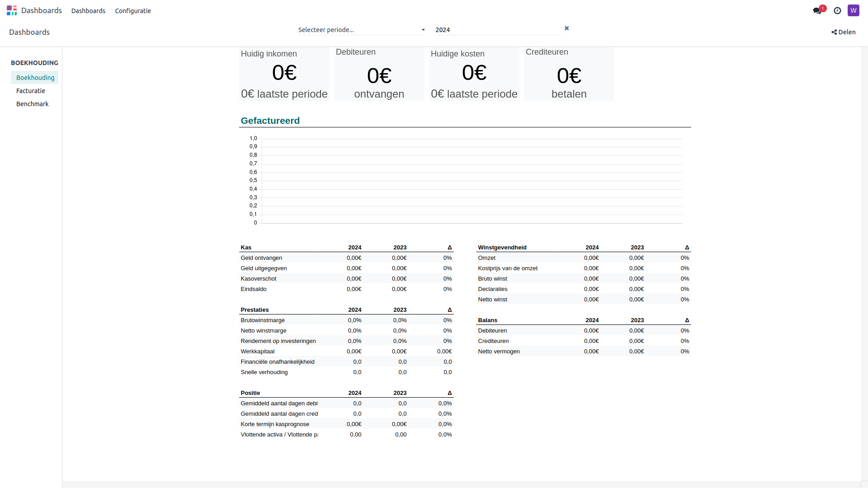Viewport: 868px width, 488px height.
Task: Click the Huidige kosten scorecard
Action: (474, 74)
